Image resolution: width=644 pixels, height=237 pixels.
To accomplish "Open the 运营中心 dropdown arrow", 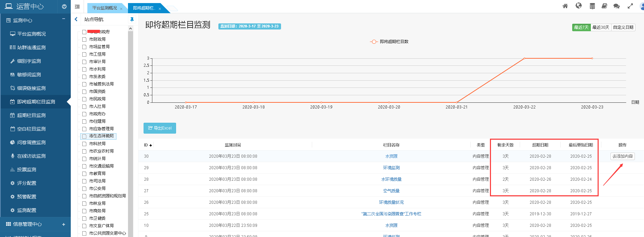I will coord(64,6).
